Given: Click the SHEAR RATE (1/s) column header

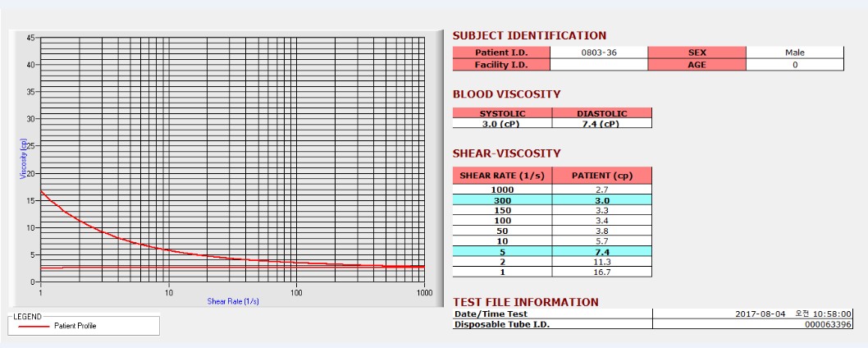Looking at the screenshot, I should pyautogui.click(x=502, y=176).
